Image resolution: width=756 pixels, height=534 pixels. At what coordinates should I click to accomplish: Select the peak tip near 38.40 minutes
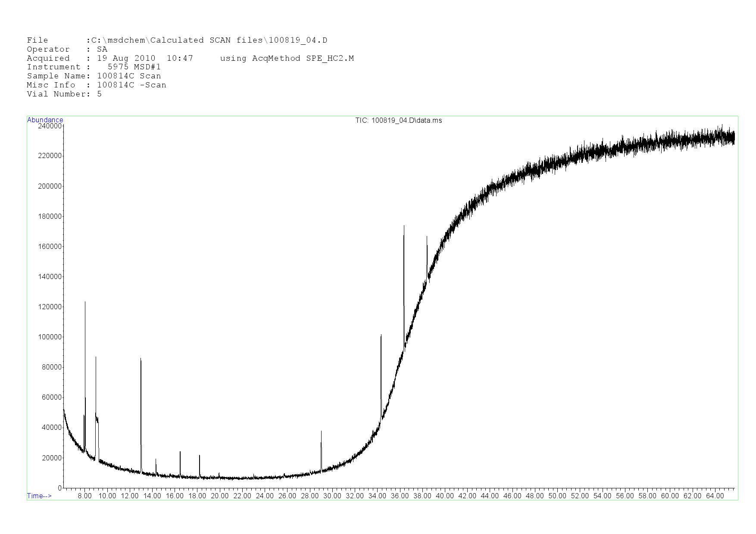point(427,236)
